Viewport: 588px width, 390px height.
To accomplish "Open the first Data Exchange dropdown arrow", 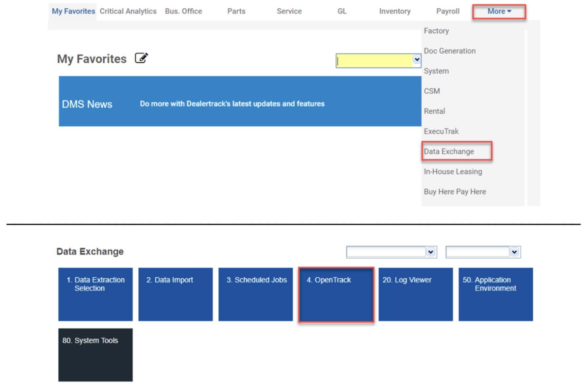I will pos(431,252).
